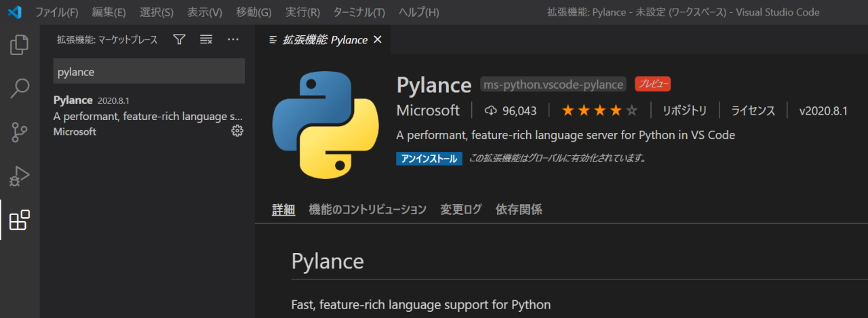Viewport: 868px width, 318px height.
Task: Switch to the 依存関係 tab
Action: point(519,210)
